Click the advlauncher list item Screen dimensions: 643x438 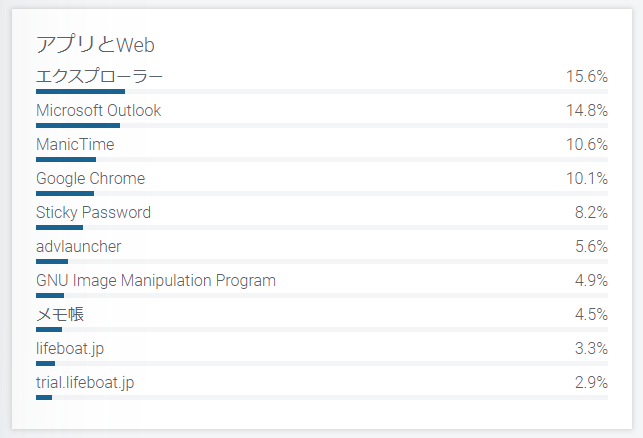click(78, 246)
